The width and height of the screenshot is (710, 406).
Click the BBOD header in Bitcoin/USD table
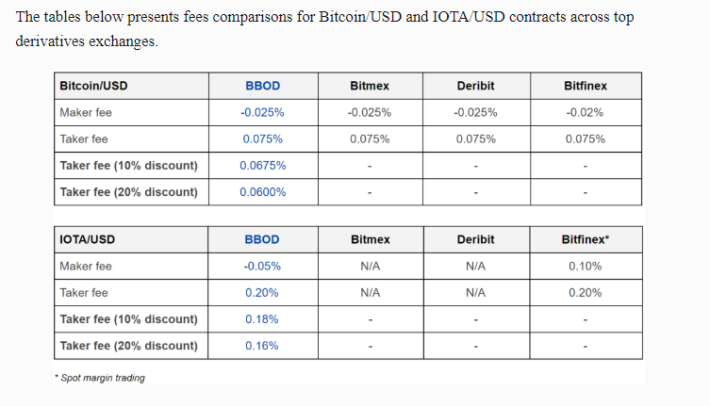[x=263, y=86]
